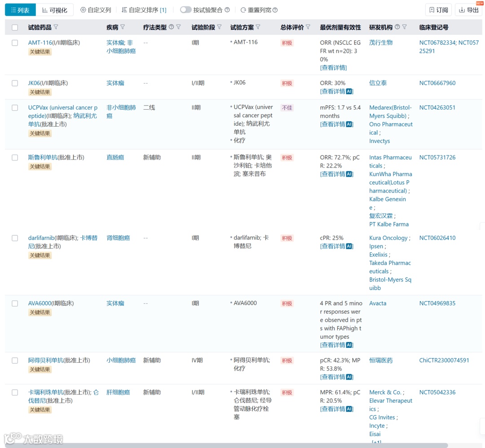Open 查看详情 for cPR: 25%
Viewport: 485px width, 448px height.
[x=336, y=246]
